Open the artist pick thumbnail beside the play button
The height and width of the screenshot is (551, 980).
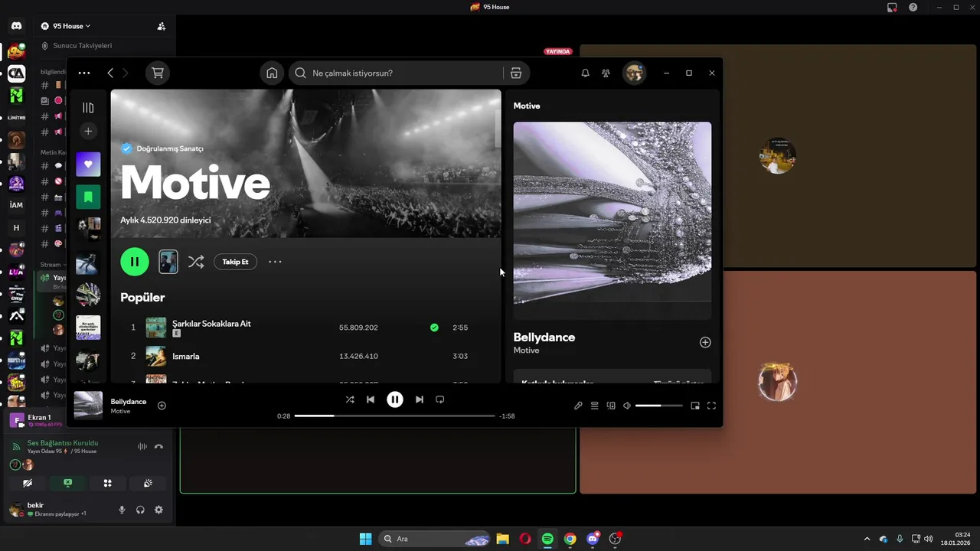(168, 262)
